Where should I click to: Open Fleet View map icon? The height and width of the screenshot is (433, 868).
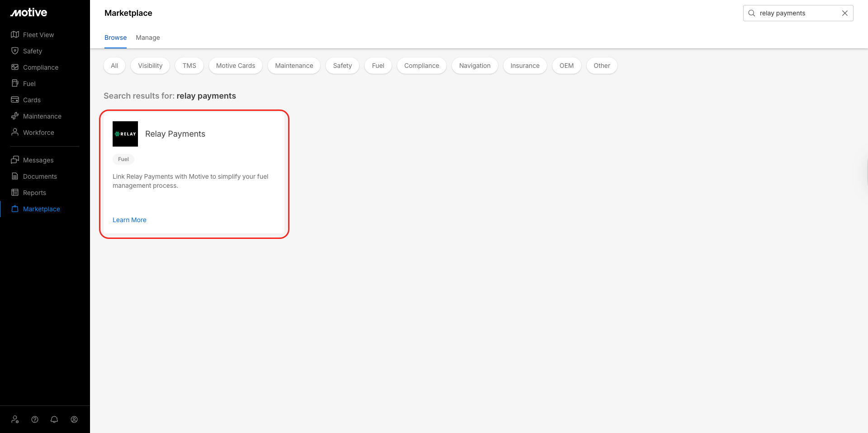[15, 35]
